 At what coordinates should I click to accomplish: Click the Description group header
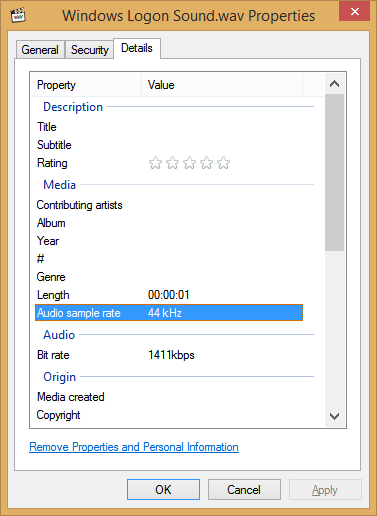click(73, 107)
